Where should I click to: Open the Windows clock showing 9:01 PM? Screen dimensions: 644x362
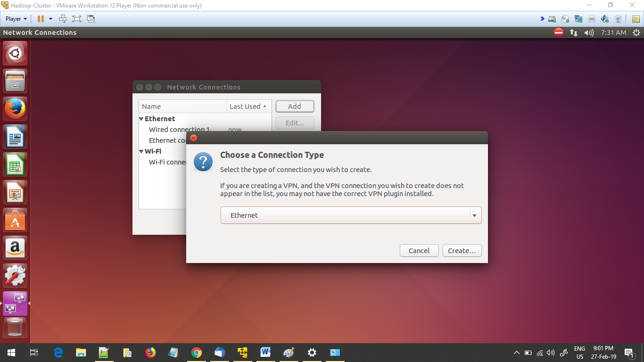coord(604,353)
